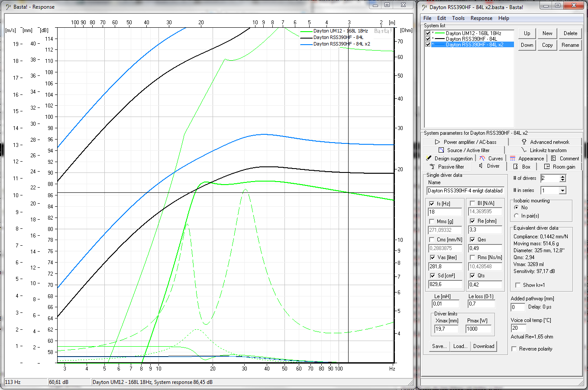Click the fs value field
The height and width of the screenshot is (390, 588).
(x=445, y=212)
